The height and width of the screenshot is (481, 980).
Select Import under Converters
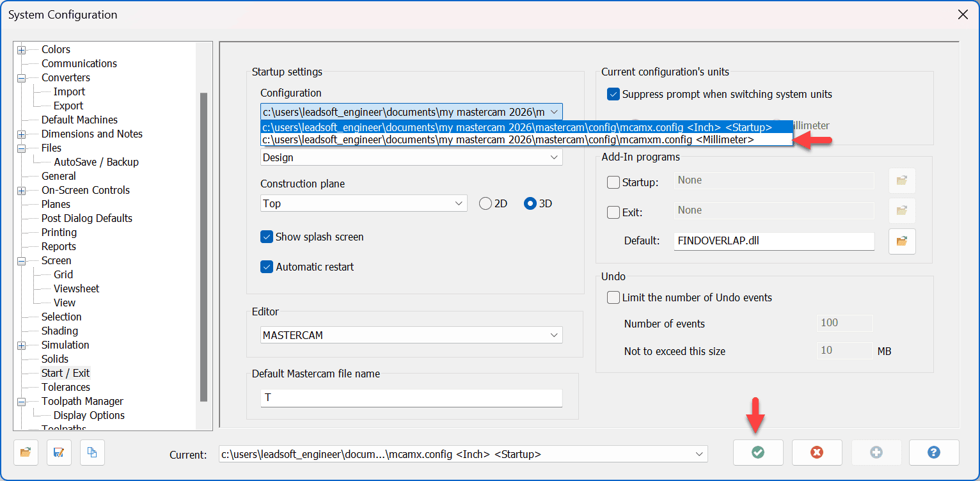(x=69, y=91)
